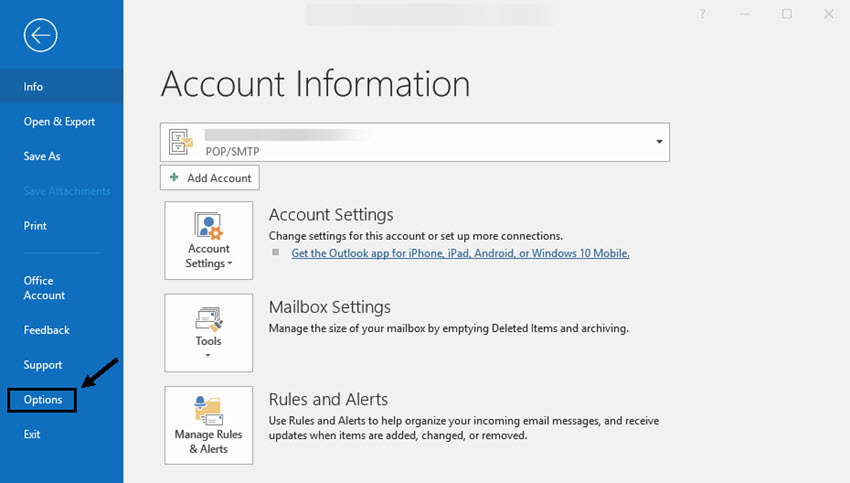Maximize the Outlook window

point(787,14)
